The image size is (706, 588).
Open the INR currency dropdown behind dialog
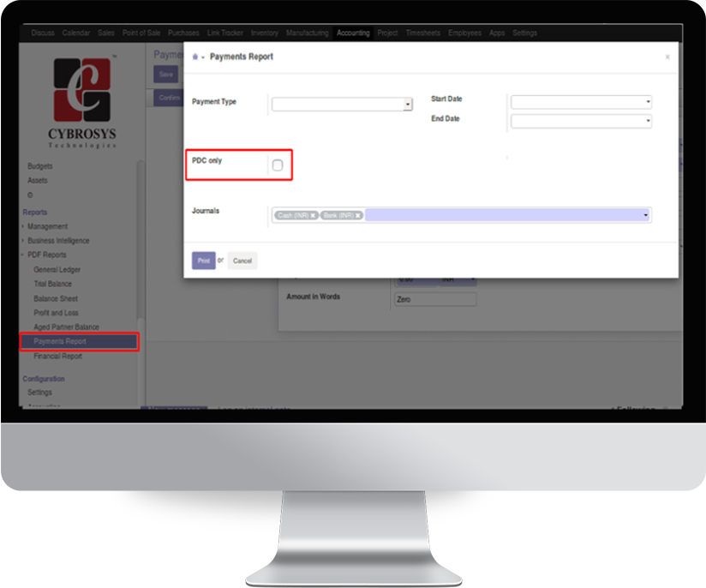458,280
